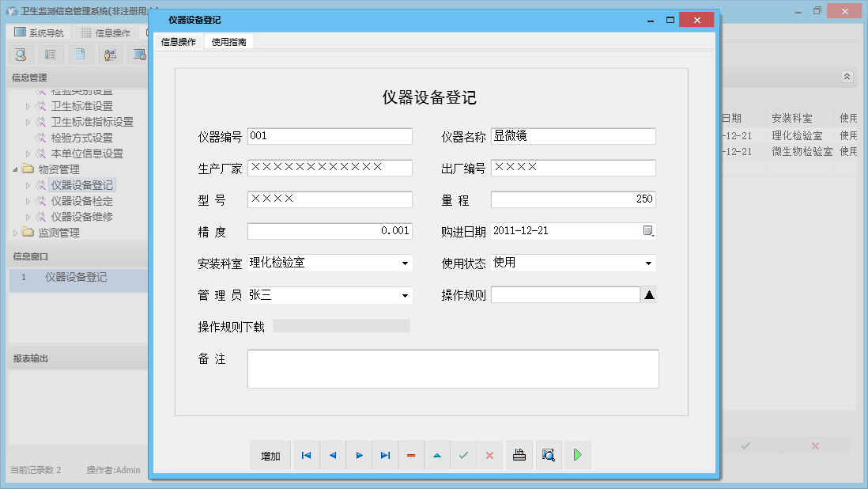Cancel edits with red X icon
The width and height of the screenshot is (868, 489).
tap(489, 455)
